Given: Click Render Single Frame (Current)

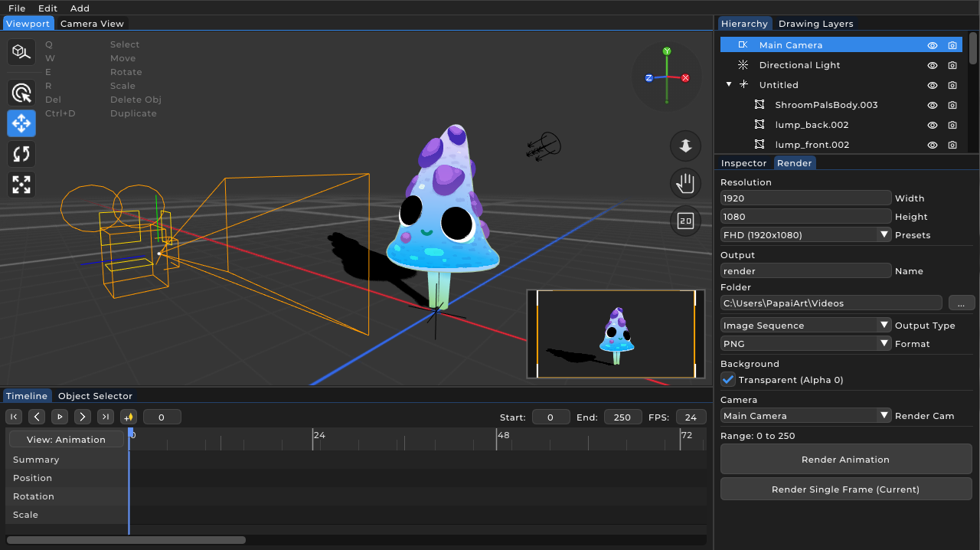Looking at the screenshot, I should (845, 489).
